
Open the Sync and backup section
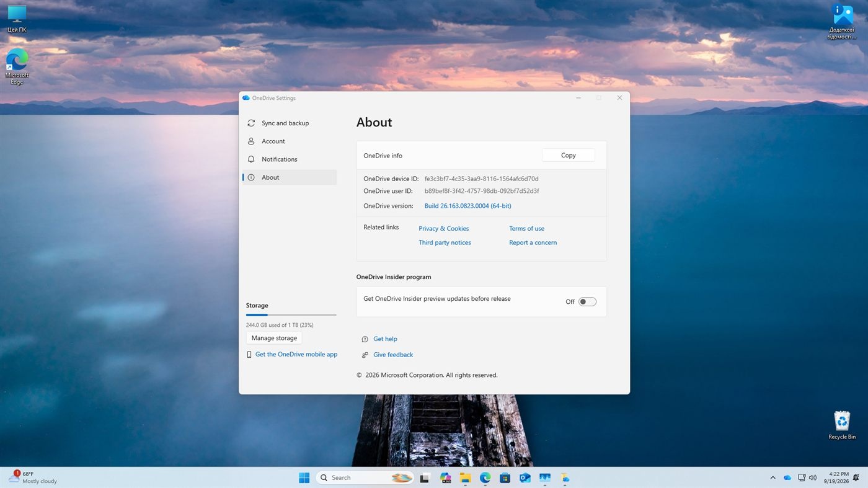click(x=290, y=123)
